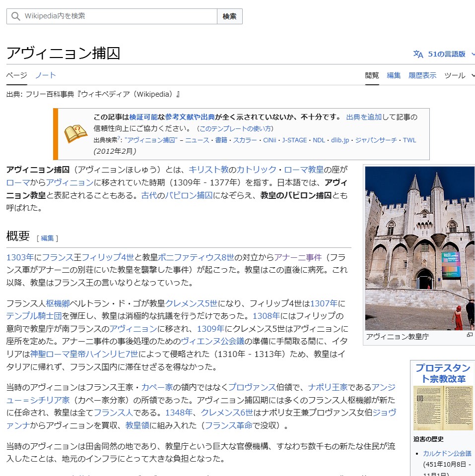Focus the Wikipedia内を検索 input field
The width and height of the screenshot is (475, 476).
112,16
